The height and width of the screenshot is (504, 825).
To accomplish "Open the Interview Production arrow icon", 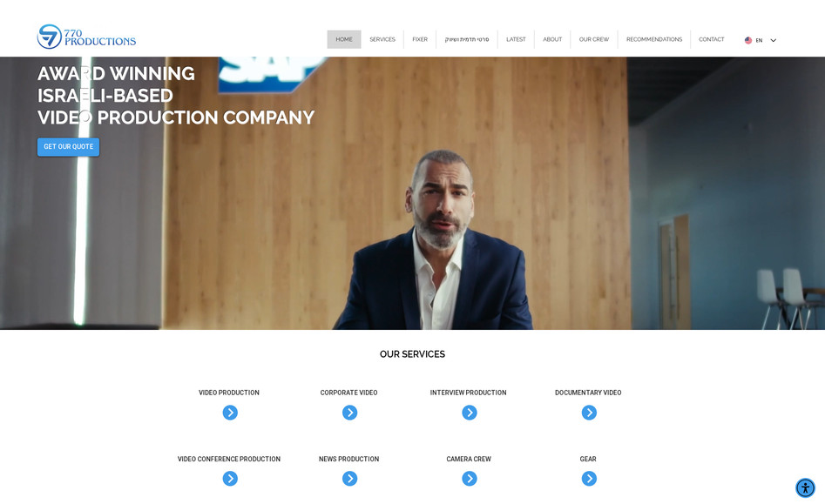I will point(470,413).
